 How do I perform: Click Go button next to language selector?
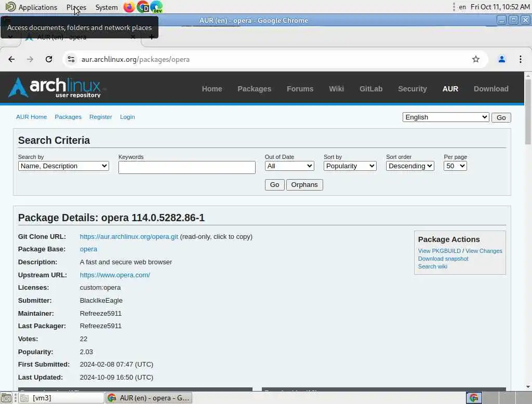click(x=501, y=118)
